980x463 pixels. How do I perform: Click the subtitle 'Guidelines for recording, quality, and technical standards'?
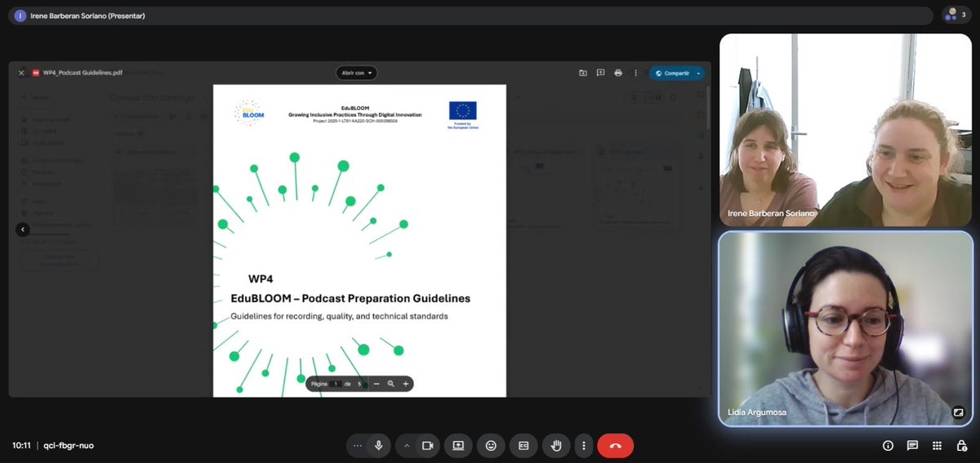[339, 316]
